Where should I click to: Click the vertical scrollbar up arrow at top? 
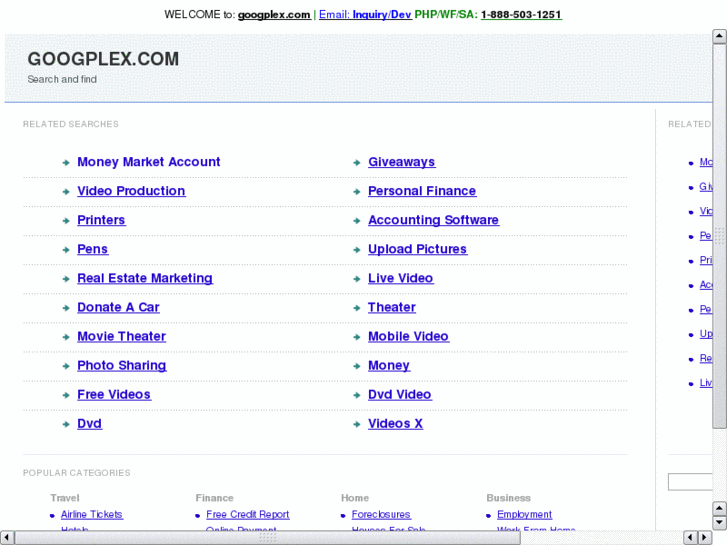[x=720, y=36]
